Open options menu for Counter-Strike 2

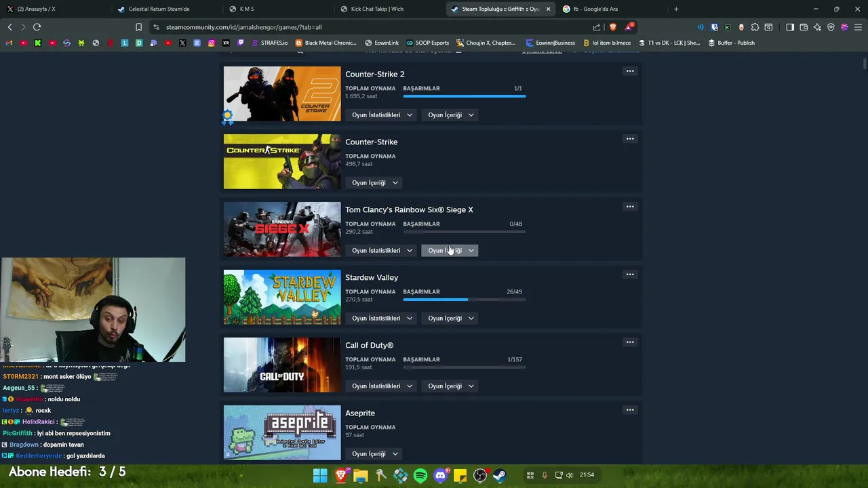click(x=630, y=71)
